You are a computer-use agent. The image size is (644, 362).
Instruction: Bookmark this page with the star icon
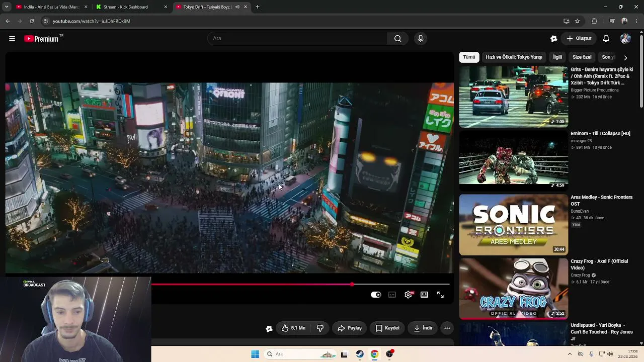pyautogui.click(x=577, y=21)
